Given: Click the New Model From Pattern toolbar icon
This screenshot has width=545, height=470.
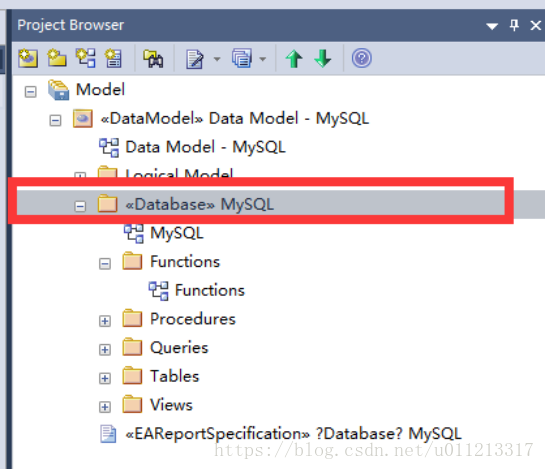Looking at the screenshot, I should tap(28, 58).
